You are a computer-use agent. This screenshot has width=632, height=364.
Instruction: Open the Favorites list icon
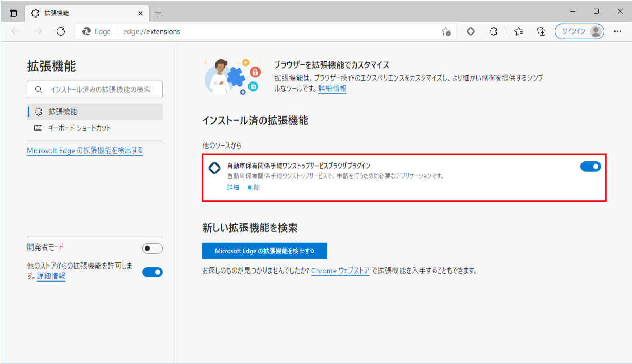coord(519,31)
